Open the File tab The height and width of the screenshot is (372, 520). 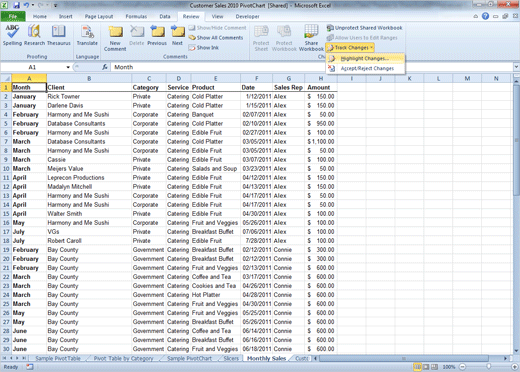13,16
